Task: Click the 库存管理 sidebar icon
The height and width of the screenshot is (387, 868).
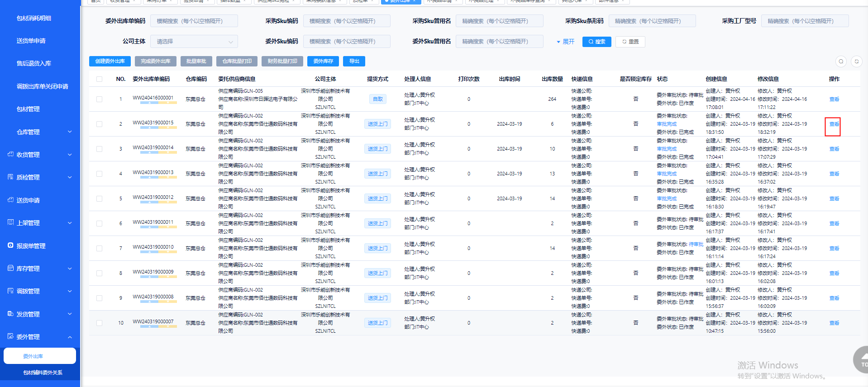Action: click(10, 268)
